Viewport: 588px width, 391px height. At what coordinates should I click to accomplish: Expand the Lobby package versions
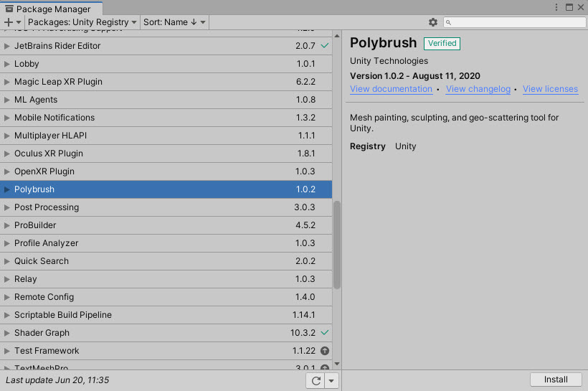(x=6, y=64)
